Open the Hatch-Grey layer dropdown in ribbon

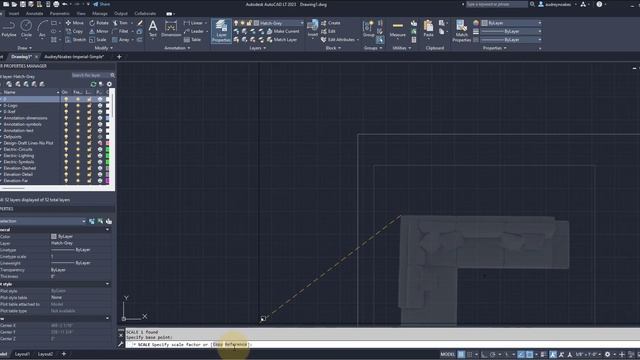(x=302, y=23)
